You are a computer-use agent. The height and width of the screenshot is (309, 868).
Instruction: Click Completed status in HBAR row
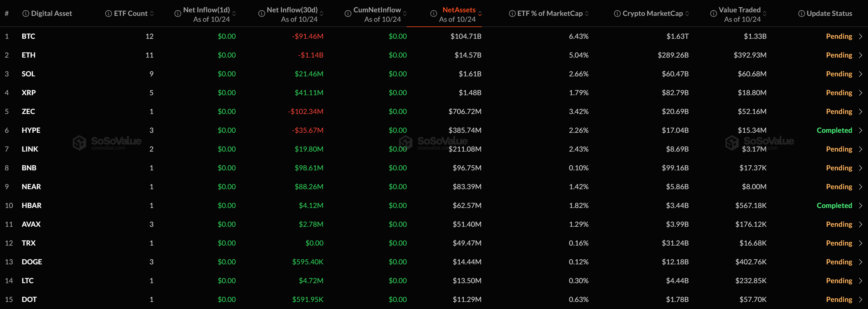834,205
